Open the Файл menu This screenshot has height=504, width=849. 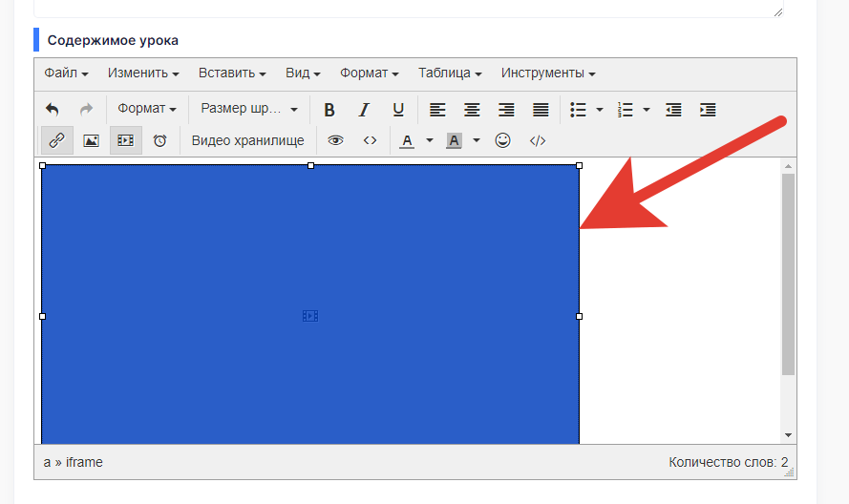[66, 73]
